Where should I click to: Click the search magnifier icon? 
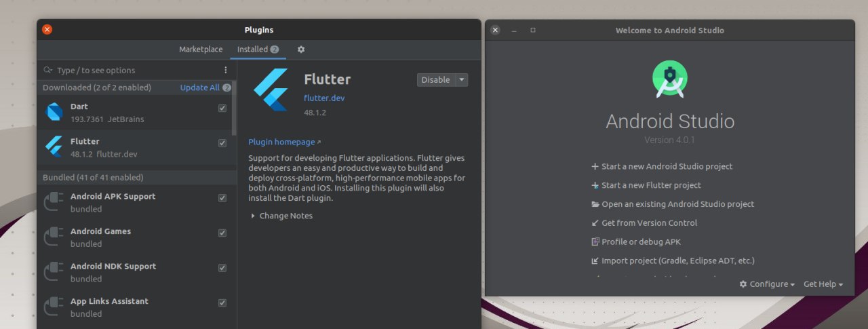(x=47, y=70)
